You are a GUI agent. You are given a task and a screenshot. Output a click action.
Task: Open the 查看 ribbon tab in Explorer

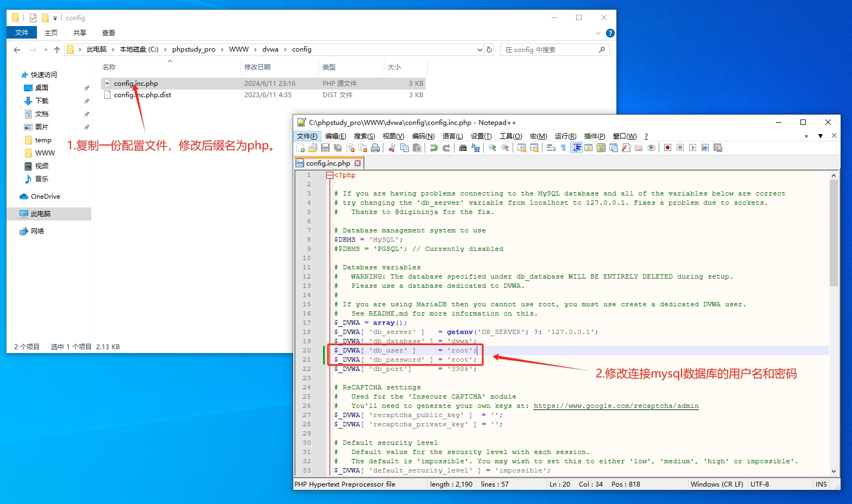point(109,33)
